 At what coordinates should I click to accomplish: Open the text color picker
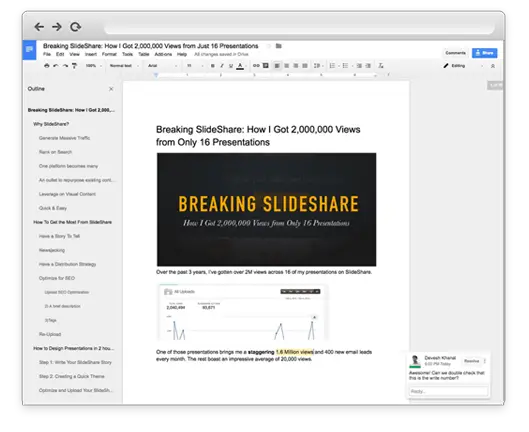(x=240, y=66)
